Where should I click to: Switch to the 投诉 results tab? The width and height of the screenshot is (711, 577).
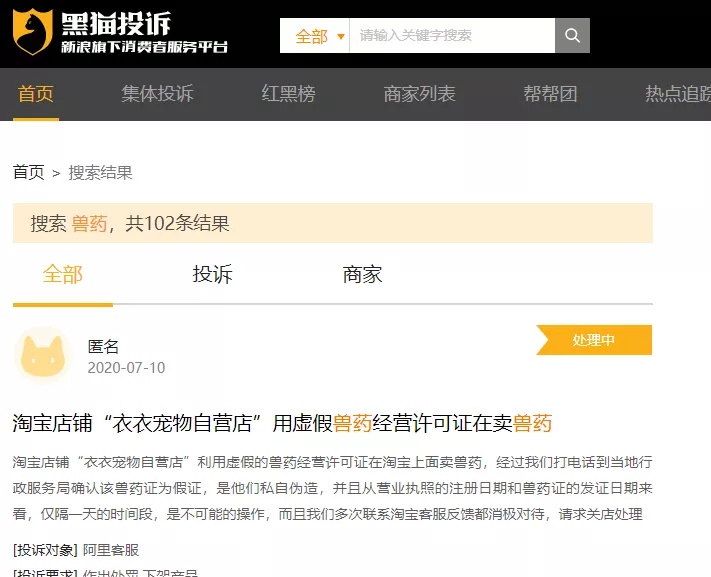pyautogui.click(x=212, y=274)
